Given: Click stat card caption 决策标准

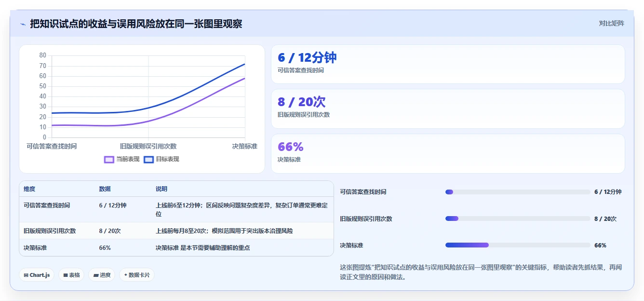Looking at the screenshot, I should 289,160.
